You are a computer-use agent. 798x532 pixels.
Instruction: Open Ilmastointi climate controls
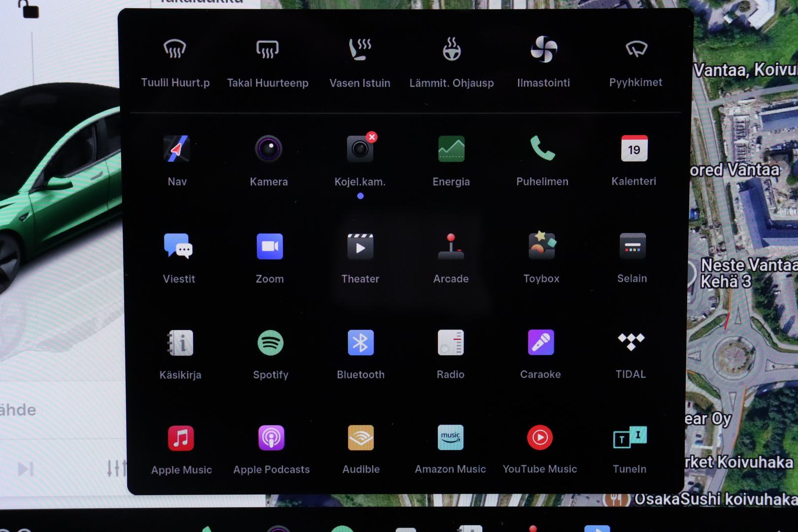(544, 50)
